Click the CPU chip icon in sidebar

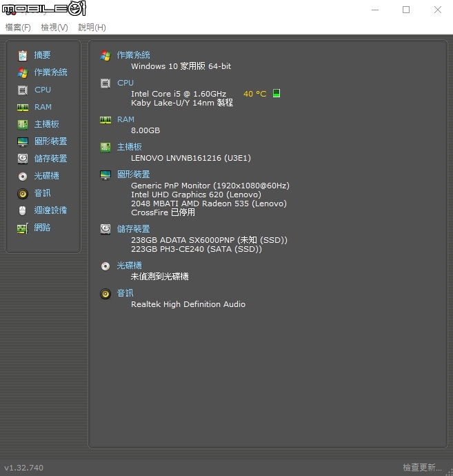point(23,90)
